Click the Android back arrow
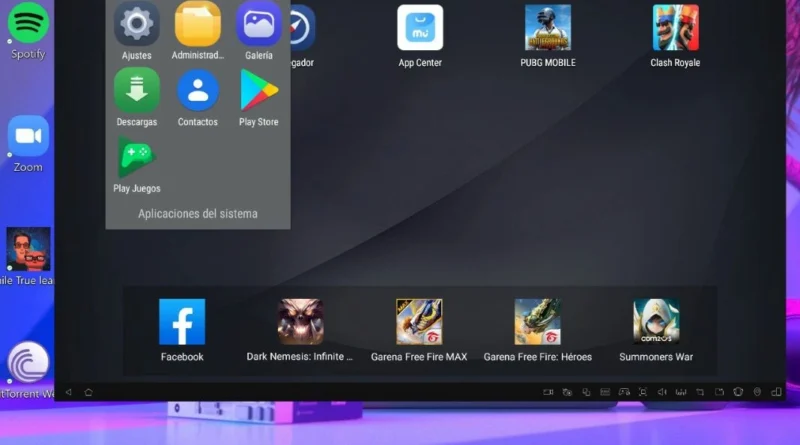The width and height of the screenshot is (800, 445). pos(68,392)
